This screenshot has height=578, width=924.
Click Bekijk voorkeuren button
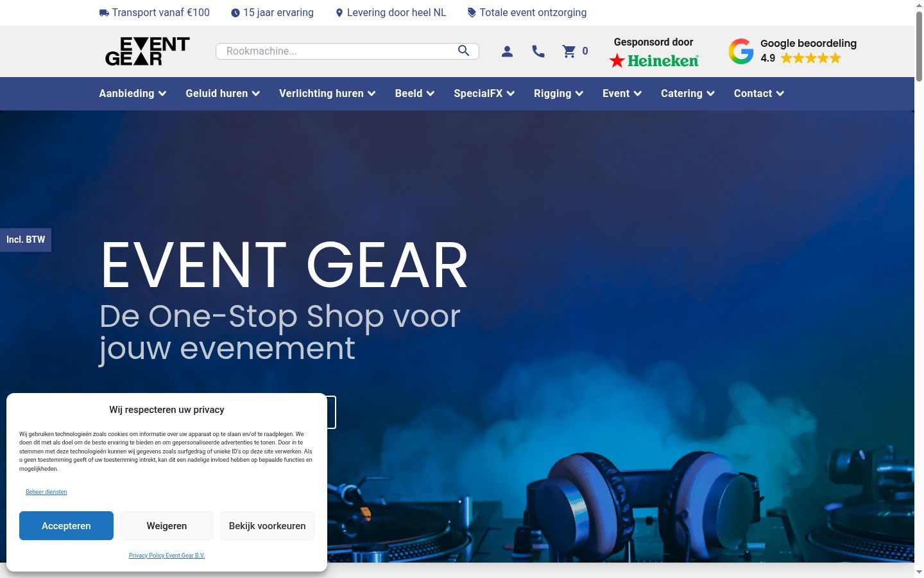coord(267,526)
